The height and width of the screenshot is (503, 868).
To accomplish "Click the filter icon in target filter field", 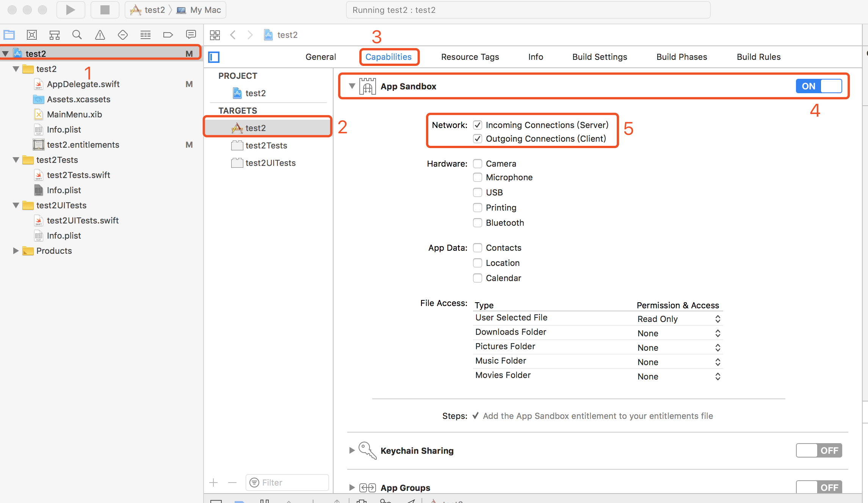I will coord(254,483).
